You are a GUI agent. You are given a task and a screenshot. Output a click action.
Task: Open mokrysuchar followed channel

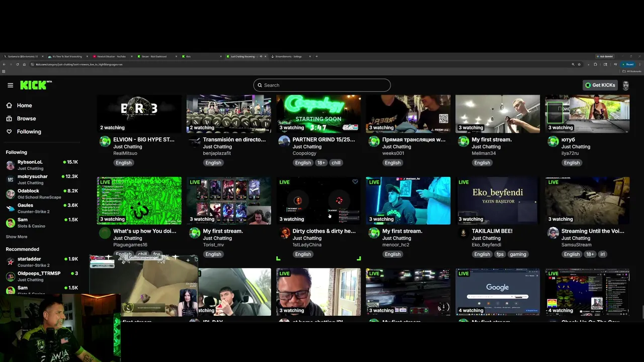tap(42, 179)
